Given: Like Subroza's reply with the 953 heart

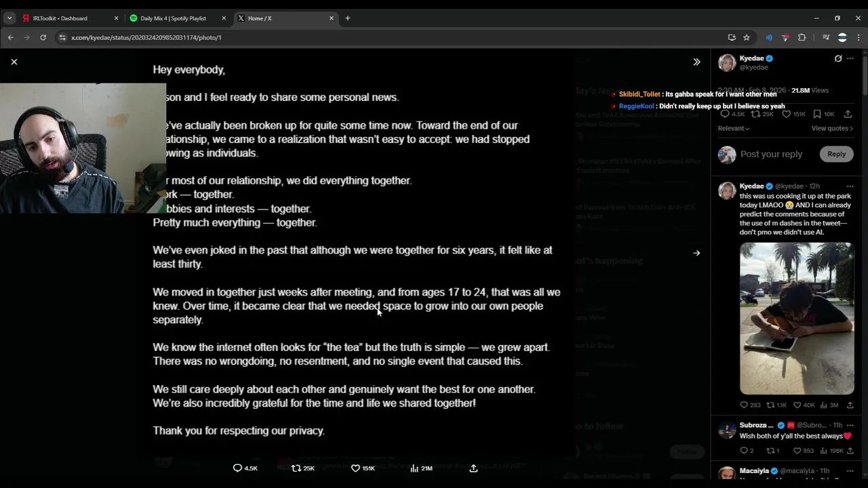Looking at the screenshot, I should pyautogui.click(x=790, y=451).
